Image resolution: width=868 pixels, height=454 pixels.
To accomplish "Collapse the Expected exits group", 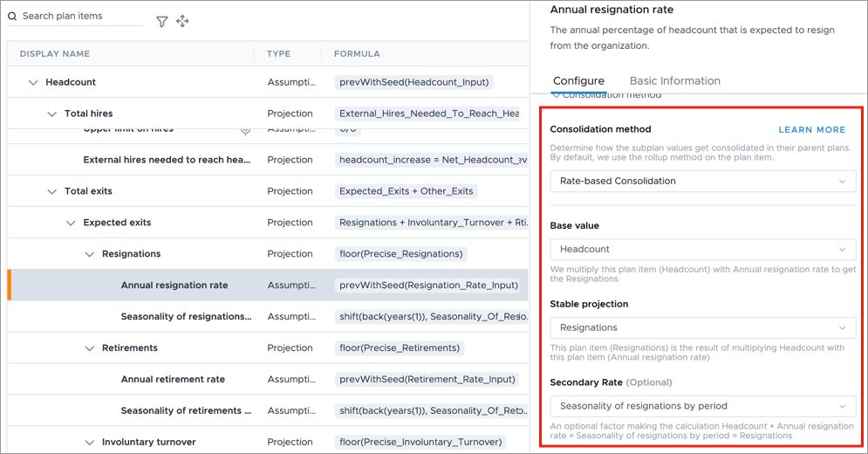I will tap(72, 224).
